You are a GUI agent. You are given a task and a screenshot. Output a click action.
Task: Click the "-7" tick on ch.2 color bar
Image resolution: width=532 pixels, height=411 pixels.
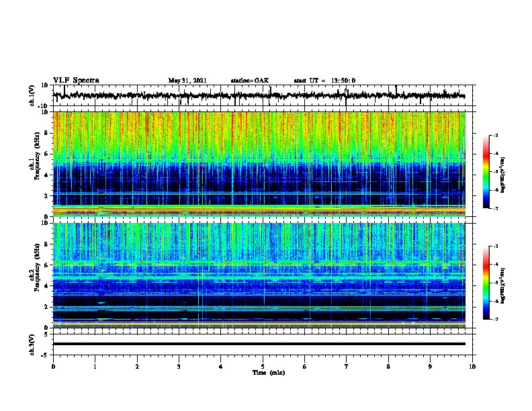tap(495, 320)
